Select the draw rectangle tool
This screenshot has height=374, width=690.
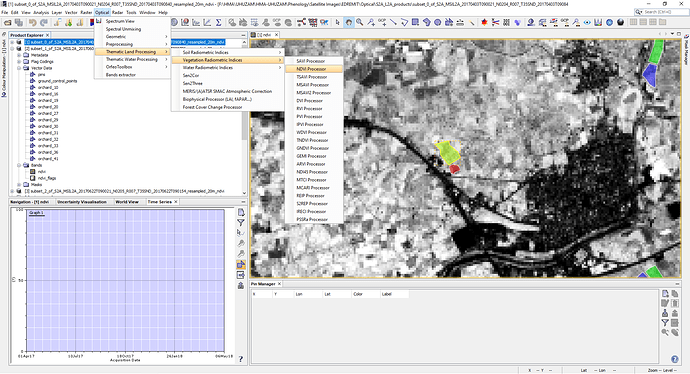tap(415, 22)
